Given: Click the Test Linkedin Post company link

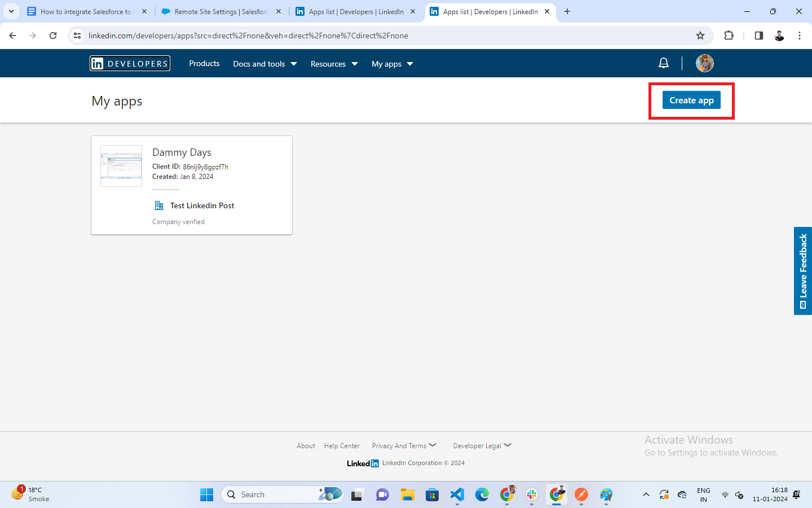Looking at the screenshot, I should tap(202, 205).
